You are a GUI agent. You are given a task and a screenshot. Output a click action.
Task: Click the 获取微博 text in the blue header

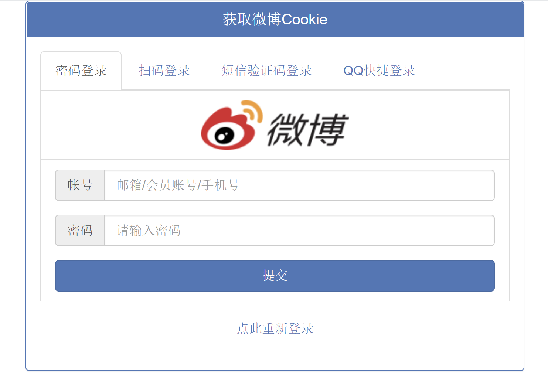click(x=252, y=19)
